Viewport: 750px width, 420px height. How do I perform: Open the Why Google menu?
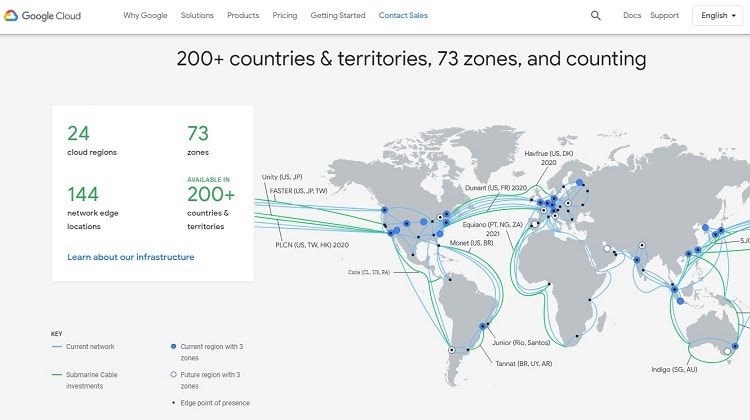[x=145, y=15]
